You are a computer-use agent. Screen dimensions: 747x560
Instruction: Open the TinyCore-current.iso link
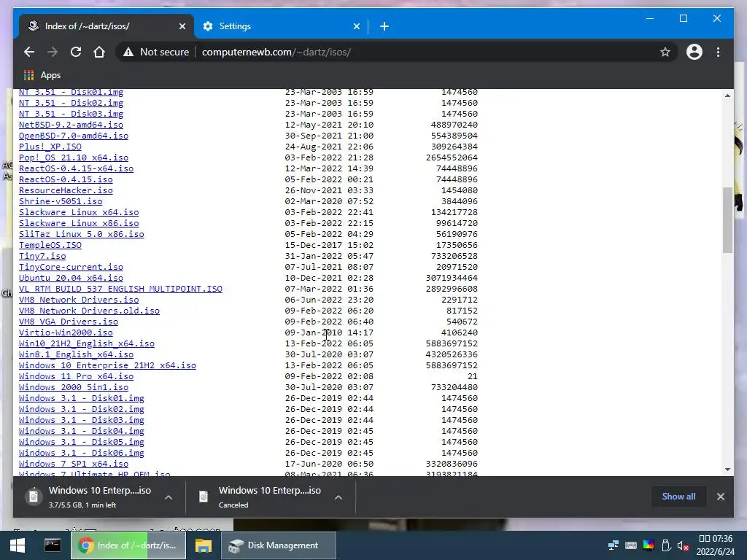[71, 267]
